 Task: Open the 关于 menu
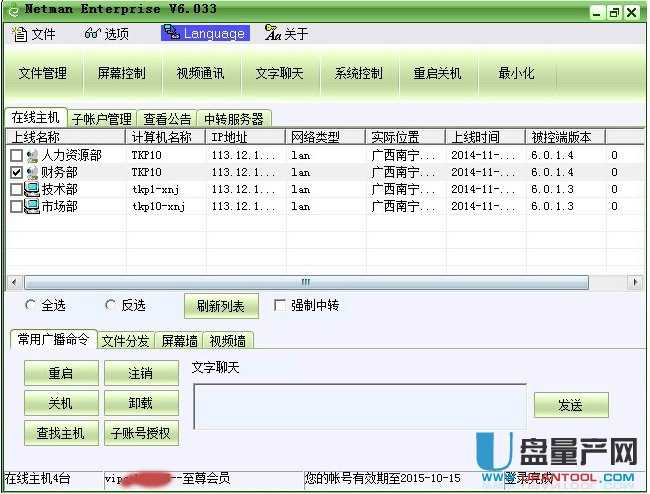point(287,34)
